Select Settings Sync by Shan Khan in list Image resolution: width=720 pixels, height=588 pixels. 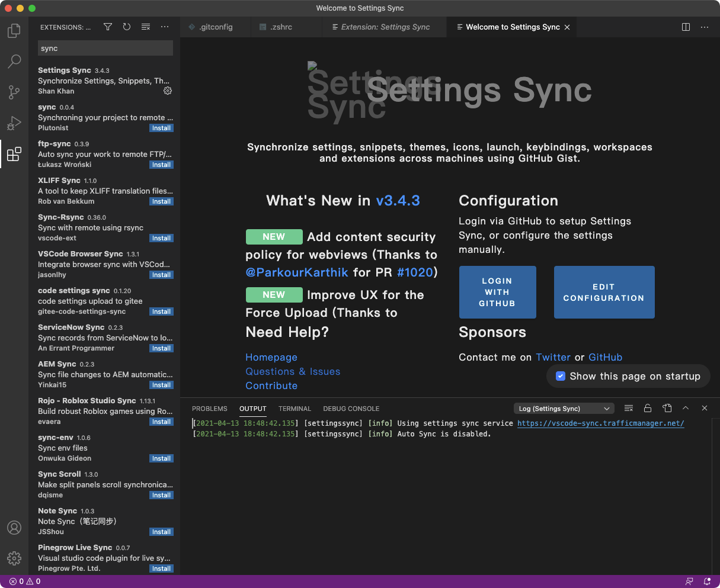[104, 81]
